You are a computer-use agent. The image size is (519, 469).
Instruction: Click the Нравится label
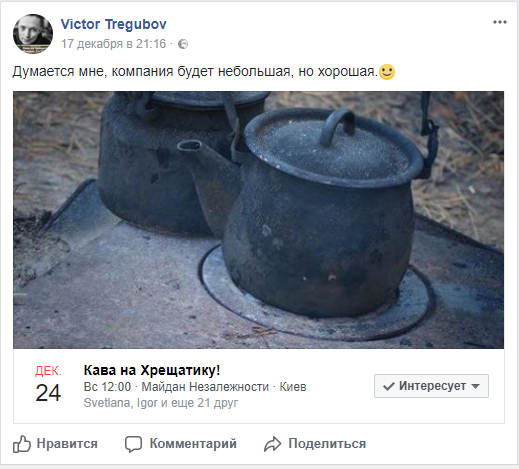[67, 444]
